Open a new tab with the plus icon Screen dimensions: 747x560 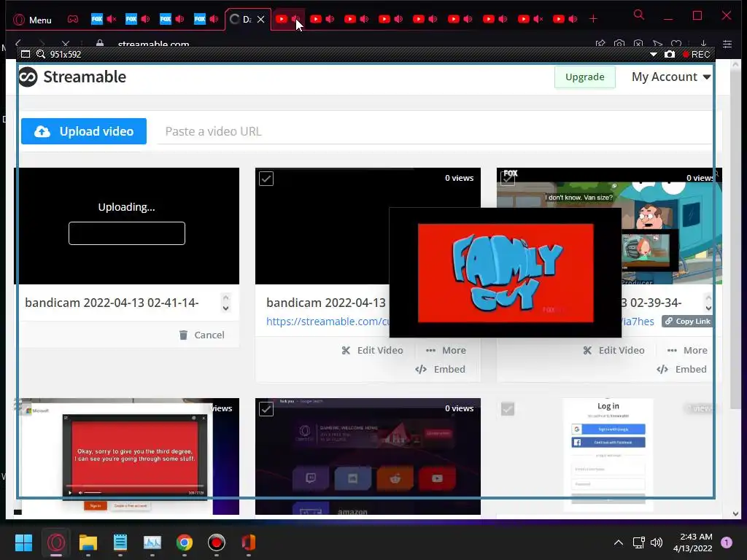[593, 19]
